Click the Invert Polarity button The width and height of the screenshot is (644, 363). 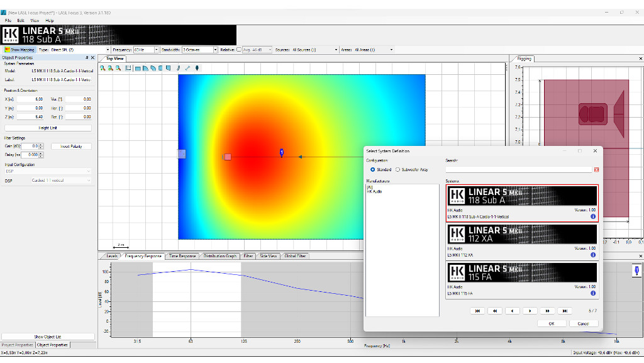pyautogui.click(x=71, y=146)
